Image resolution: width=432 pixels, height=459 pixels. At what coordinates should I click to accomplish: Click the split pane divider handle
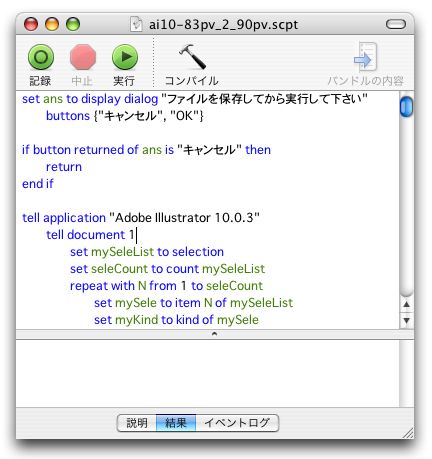[x=214, y=334]
